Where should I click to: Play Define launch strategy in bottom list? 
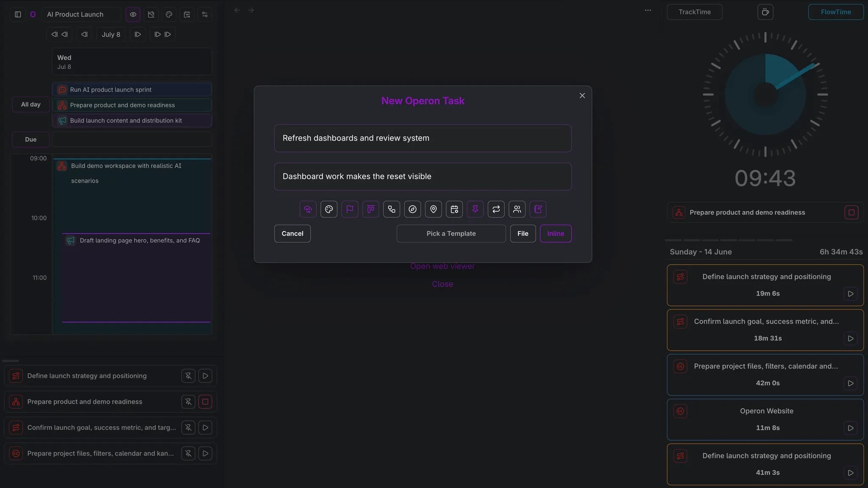(205, 376)
